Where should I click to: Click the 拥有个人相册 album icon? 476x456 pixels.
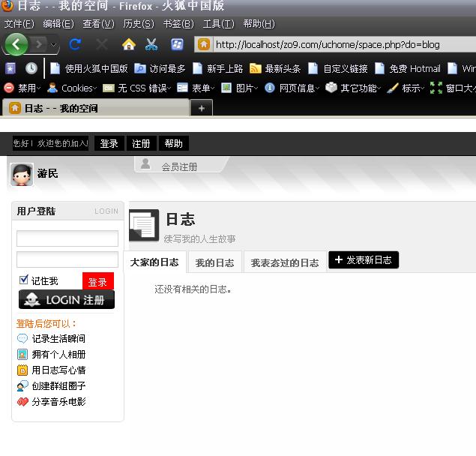[22, 354]
